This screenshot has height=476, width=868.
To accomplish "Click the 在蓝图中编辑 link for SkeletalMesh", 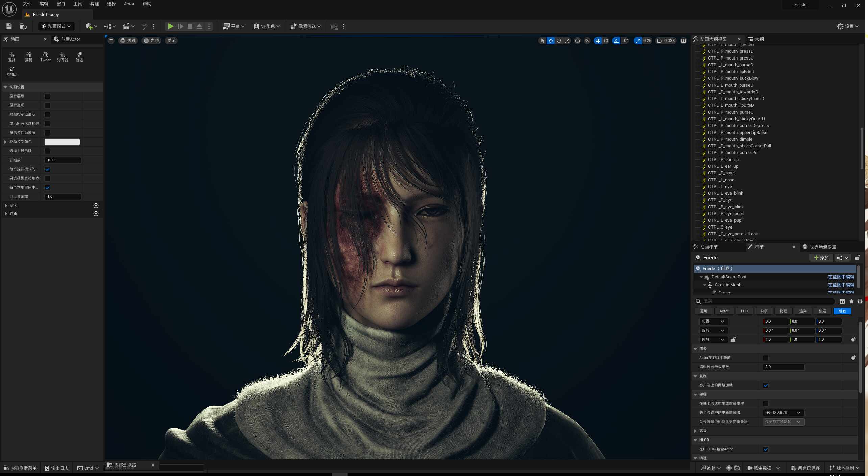I will (x=841, y=285).
